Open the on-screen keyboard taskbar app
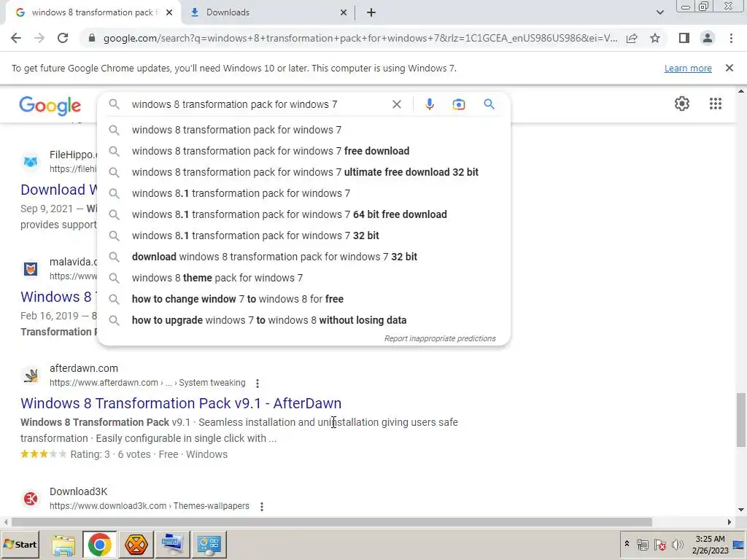The image size is (747, 560). pyautogui.click(x=172, y=544)
